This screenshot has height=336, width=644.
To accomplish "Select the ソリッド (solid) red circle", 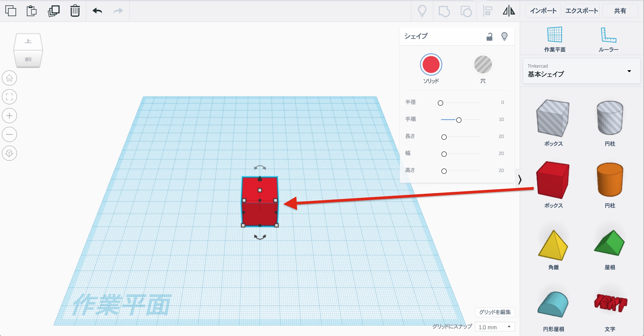I will coord(431,65).
